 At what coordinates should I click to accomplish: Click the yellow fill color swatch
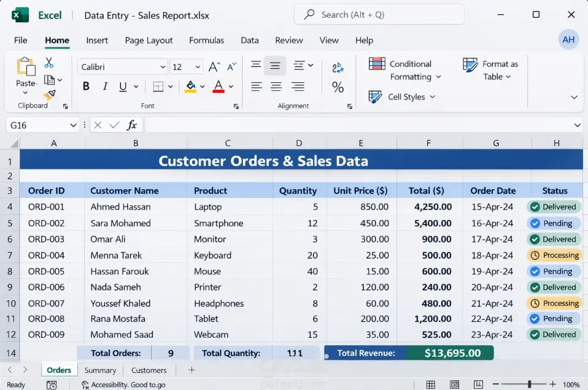click(x=190, y=87)
